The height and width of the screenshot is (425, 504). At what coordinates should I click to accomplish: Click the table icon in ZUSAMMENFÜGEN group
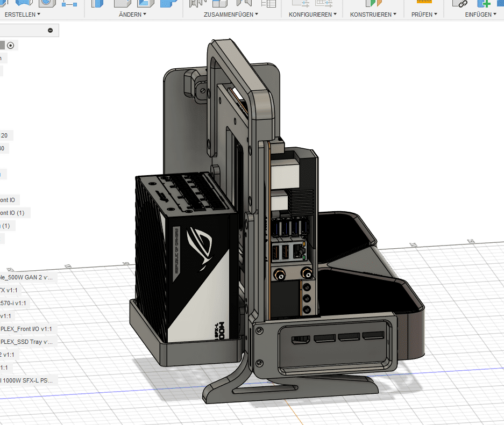coord(268,3)
